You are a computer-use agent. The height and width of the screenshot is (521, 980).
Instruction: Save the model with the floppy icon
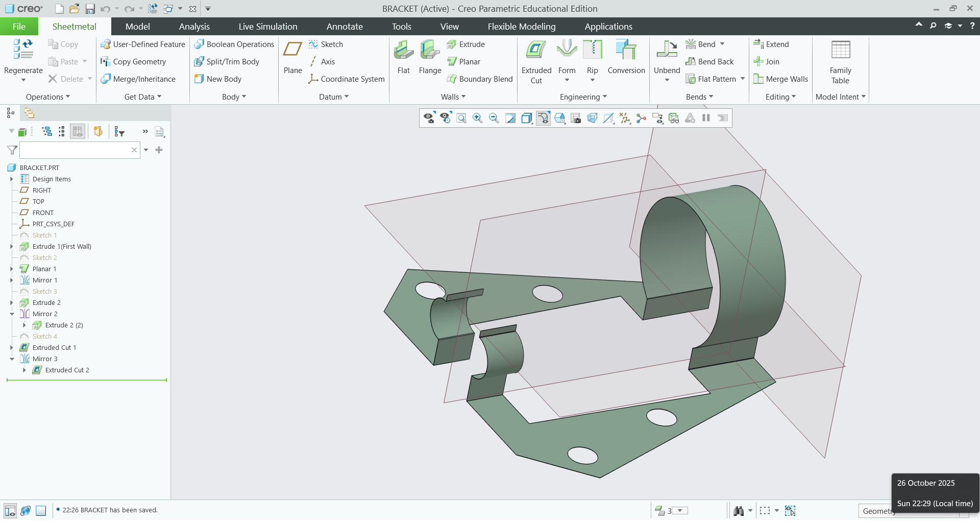[x=90, y=9]
